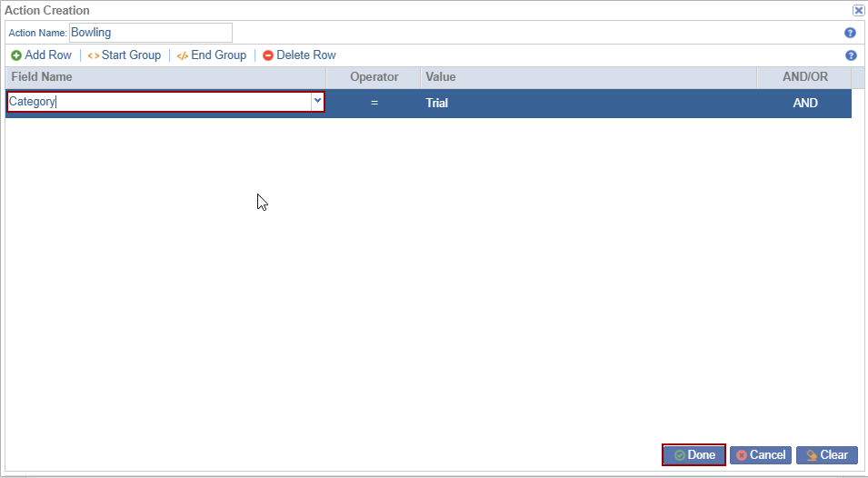Click the End Group toolbar item
The image size is (868, 478).
(212, 55)
